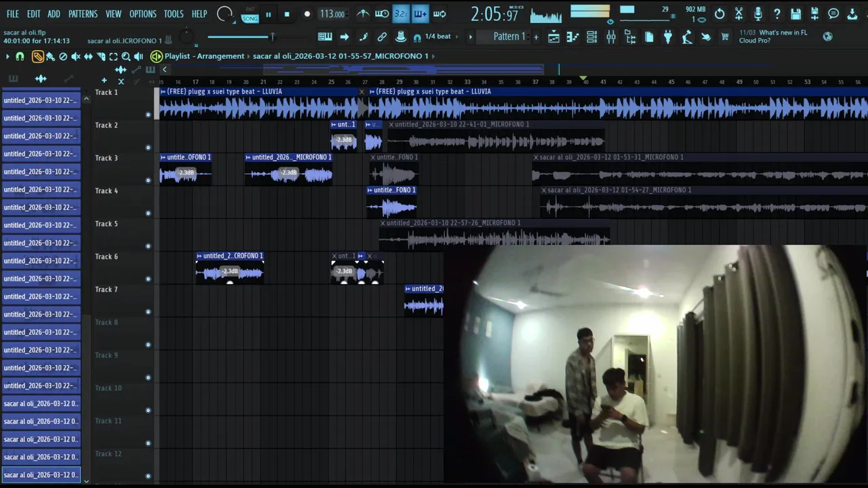Viewport: 868px width, 488px height.
Task: Switch to SONG mode
Action: click(x=250, y=18)
